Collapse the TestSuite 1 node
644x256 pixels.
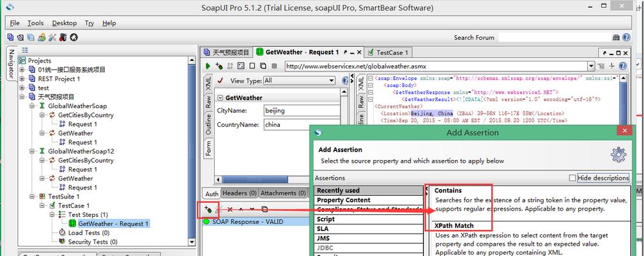[32, 196]
